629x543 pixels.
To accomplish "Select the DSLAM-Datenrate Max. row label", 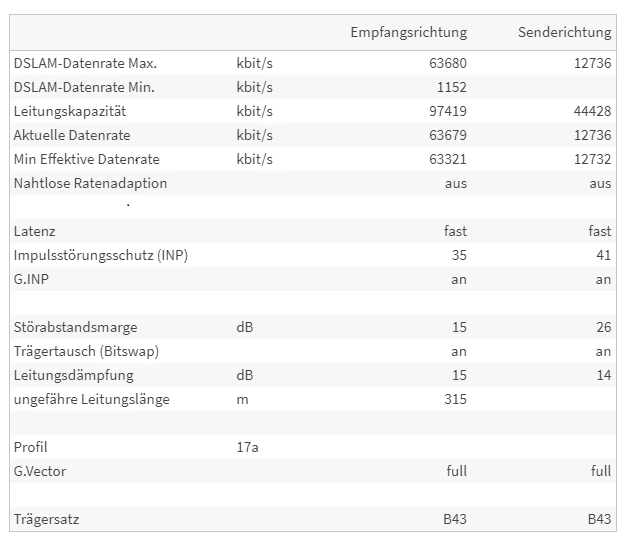I will [x=85, y=63].
